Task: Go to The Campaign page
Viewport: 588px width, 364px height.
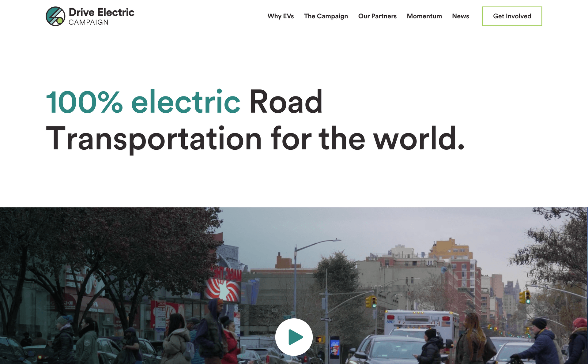Action: tap(326, 16)
